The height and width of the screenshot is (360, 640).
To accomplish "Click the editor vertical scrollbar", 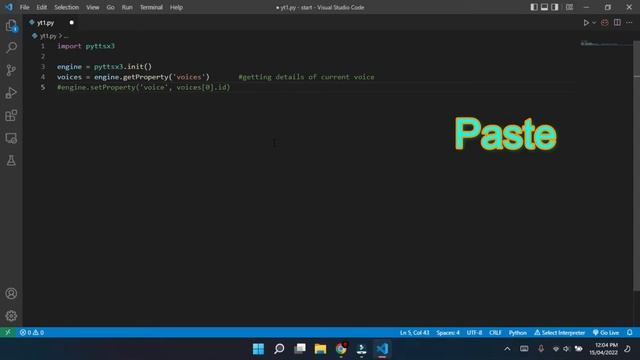I will [636, 165].
